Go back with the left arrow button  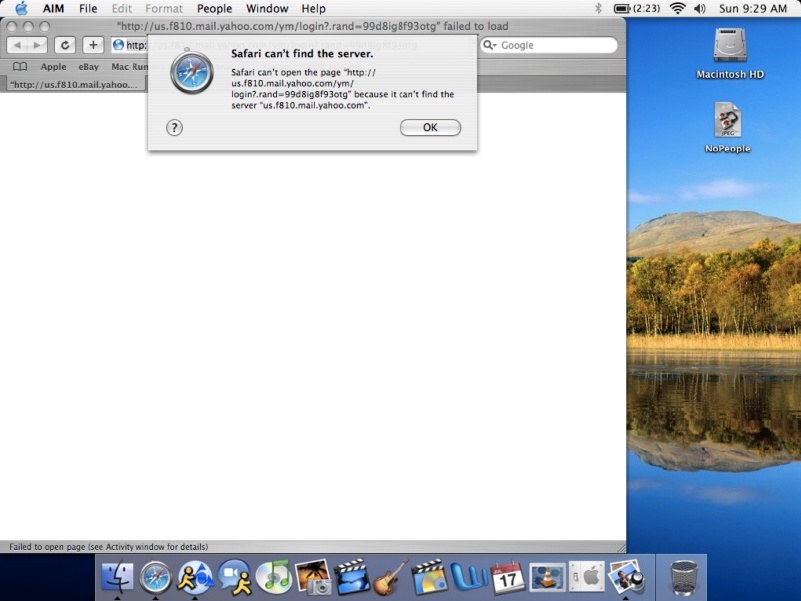[17, 45]
